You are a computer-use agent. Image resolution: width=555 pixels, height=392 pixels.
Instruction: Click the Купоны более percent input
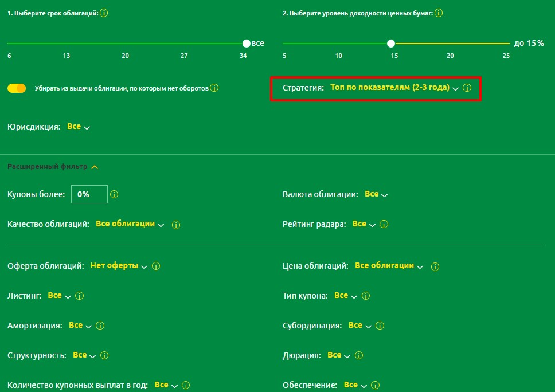89,194
